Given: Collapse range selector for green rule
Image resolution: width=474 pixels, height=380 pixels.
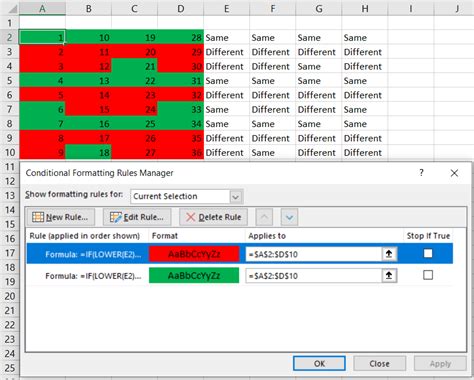Looking at the screenshot, I should [389, 276].
